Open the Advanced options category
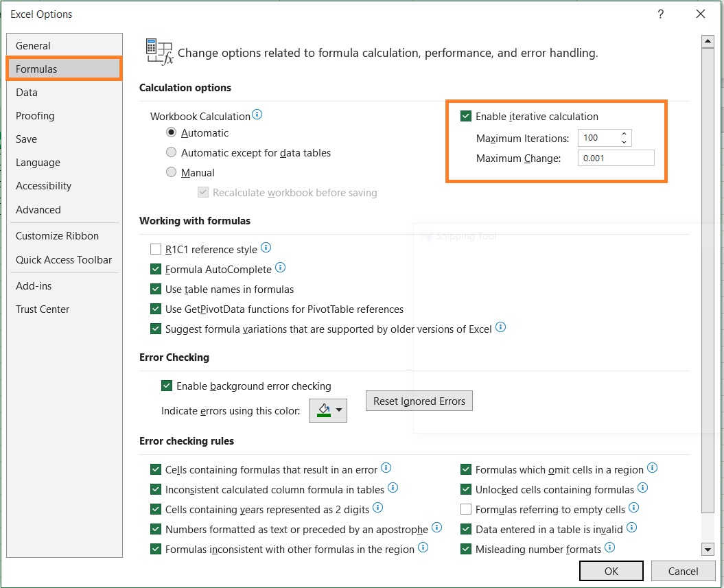The width and height of the screenshot is (724, 588). pos(65,209)
